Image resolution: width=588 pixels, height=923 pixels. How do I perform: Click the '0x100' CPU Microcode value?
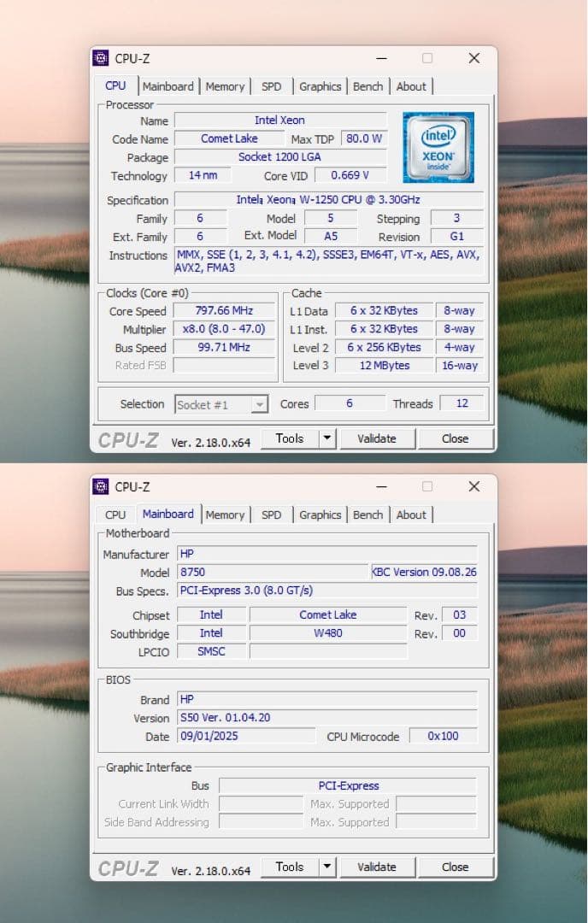[444, 737]
